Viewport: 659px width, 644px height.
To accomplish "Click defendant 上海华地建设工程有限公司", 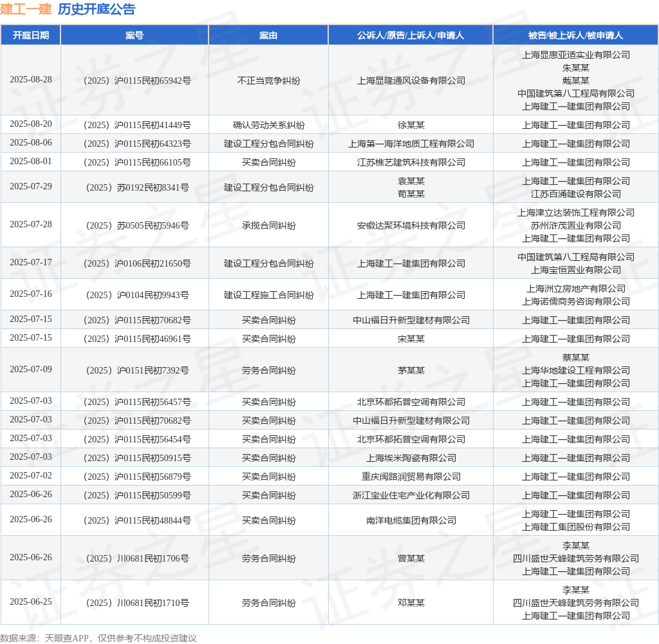I will [576, 370].
